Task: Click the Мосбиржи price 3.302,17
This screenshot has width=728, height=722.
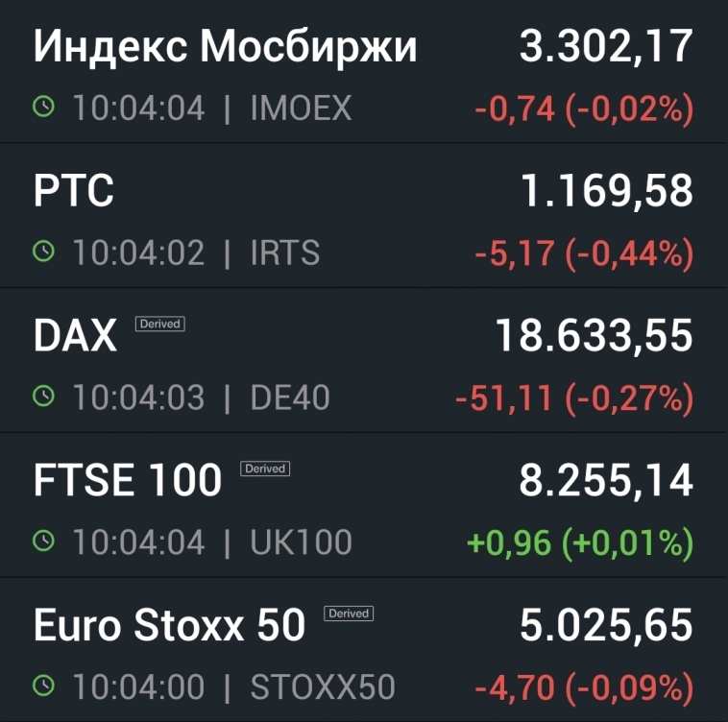Action: tap(606, 48)
